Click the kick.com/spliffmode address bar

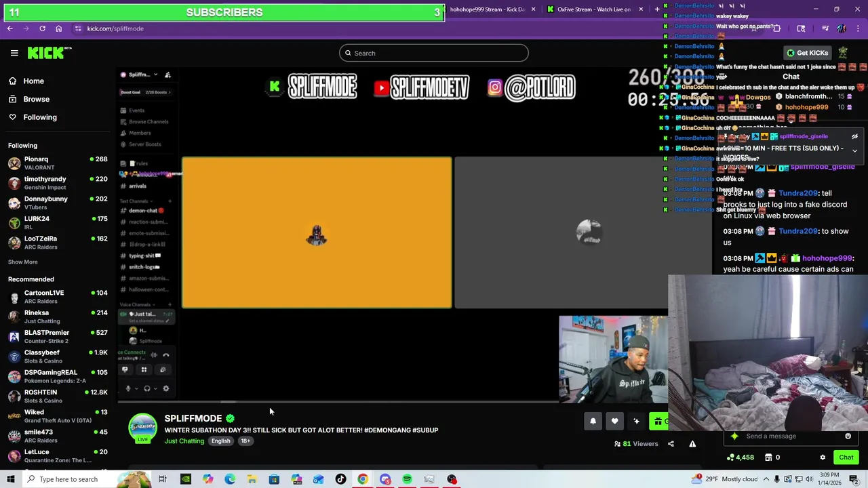point(115,28)
